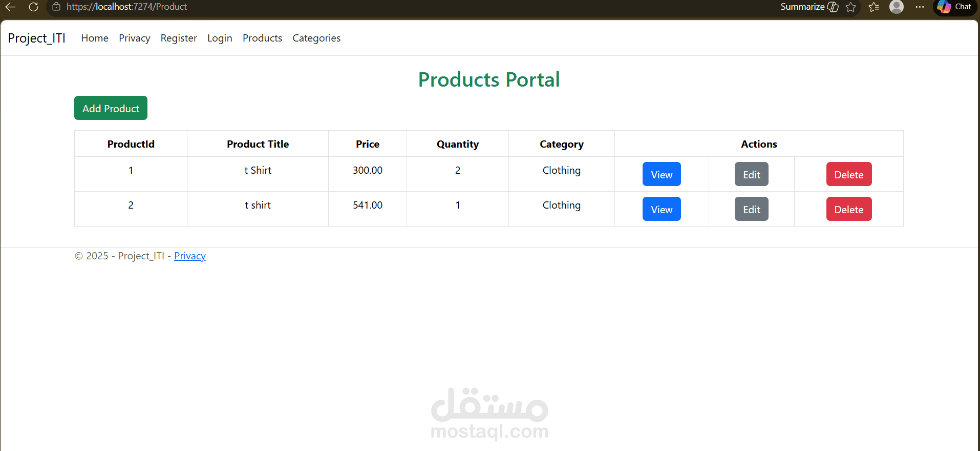The image size is (980, 451).
Task: Open the Products nav item
Action: 262,38
